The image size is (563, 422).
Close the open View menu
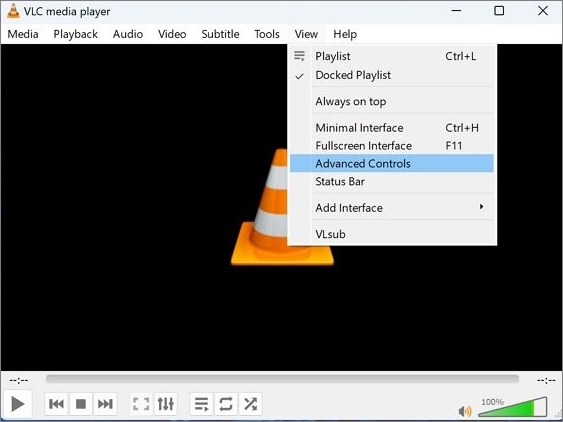[x=306, y=34]
